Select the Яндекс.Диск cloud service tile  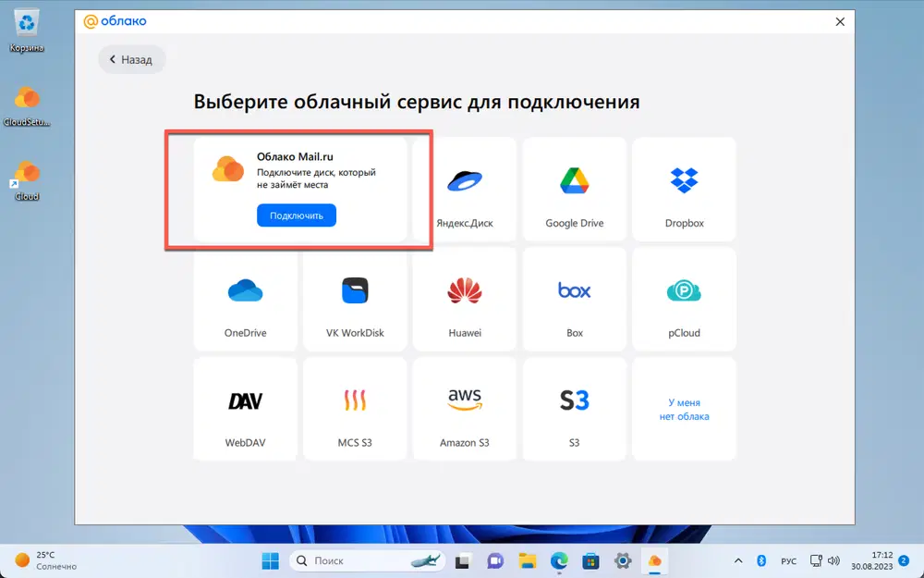tap(465, 190)
